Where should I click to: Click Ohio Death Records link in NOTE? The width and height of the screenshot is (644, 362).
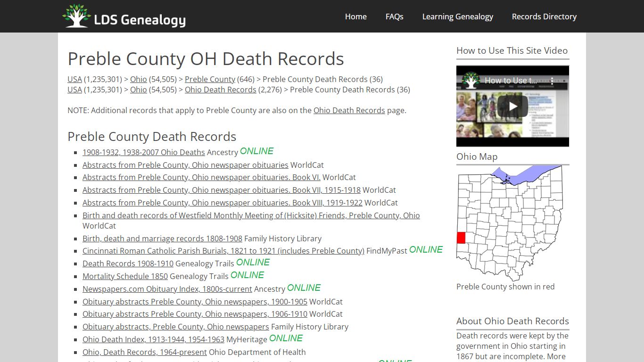click(349, 110)
